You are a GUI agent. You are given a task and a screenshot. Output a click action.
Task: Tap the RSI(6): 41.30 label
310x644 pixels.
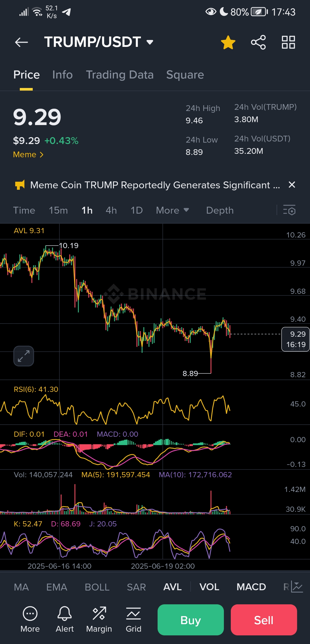36,389
